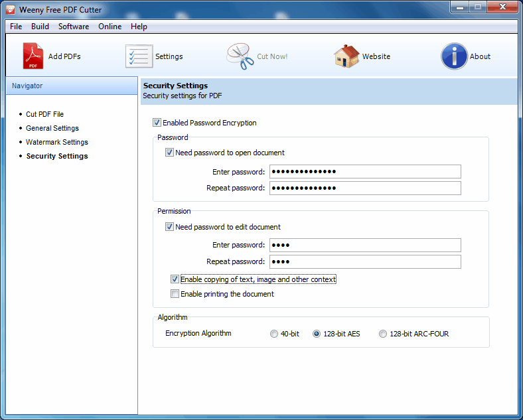Screen dimensions: 523x420
Task: Click the open-document Repeat password field
Action: tap(365, 188)
